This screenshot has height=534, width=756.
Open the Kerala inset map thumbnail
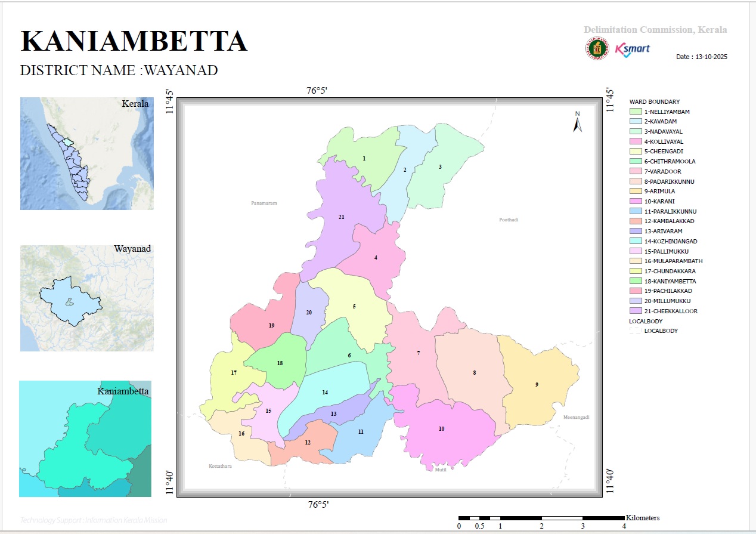tap(87, 153)
